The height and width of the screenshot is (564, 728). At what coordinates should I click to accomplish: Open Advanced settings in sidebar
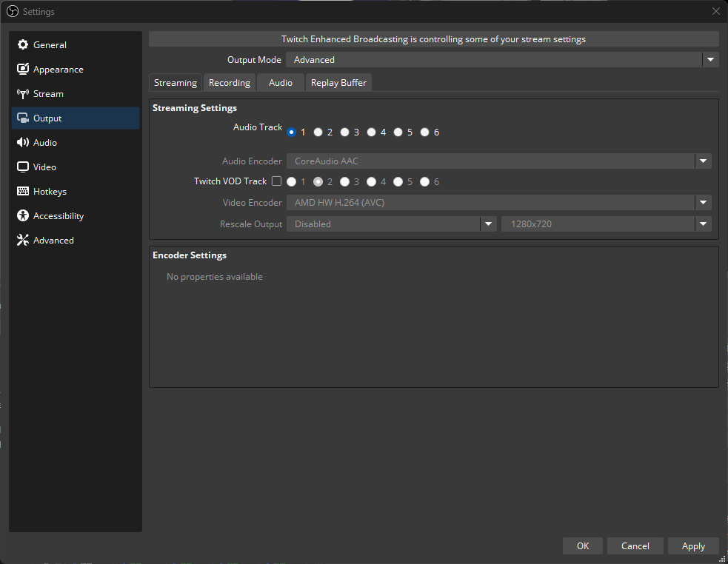[76, 240]
